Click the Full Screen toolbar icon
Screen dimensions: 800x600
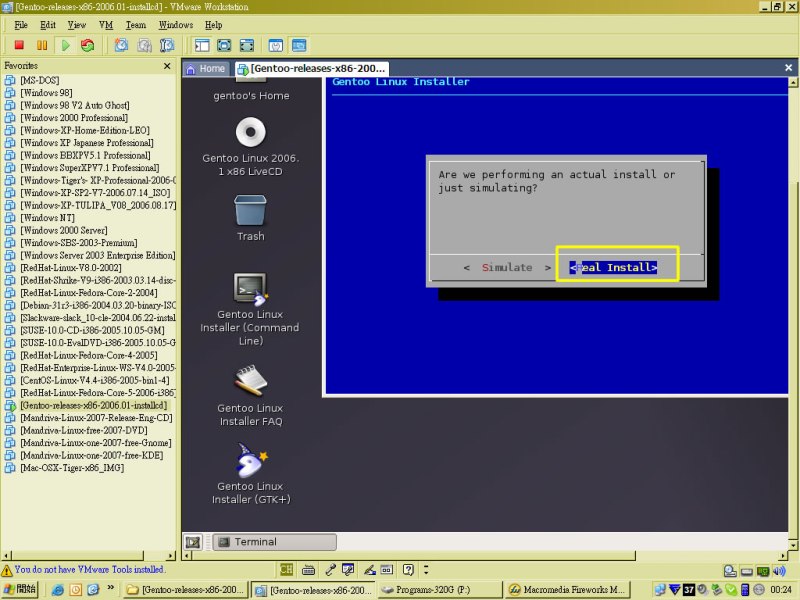pos(224,45)
